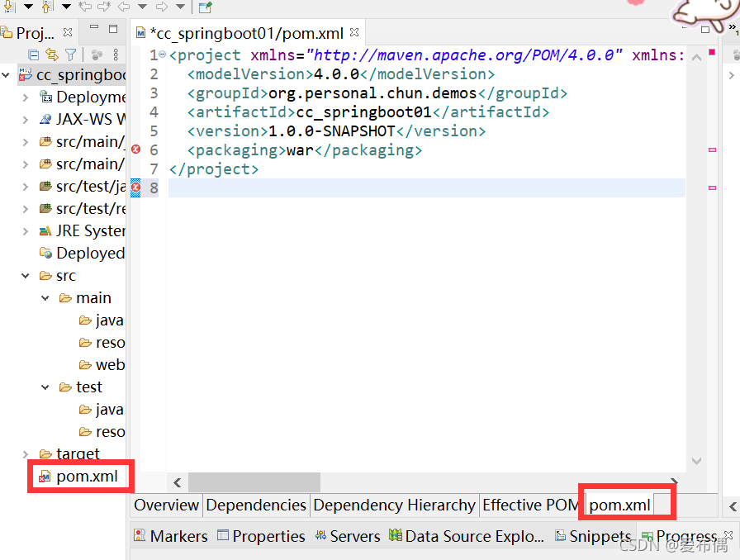Open the Project Explorer filter icon
740x560 pixels.
point(70,55)
